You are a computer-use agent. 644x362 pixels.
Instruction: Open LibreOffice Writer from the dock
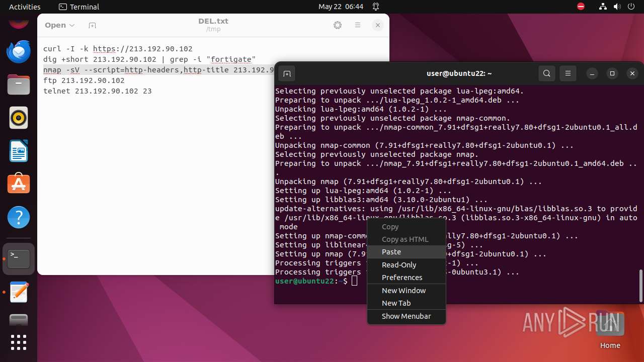pyautogui.click(x=19, y=151)
